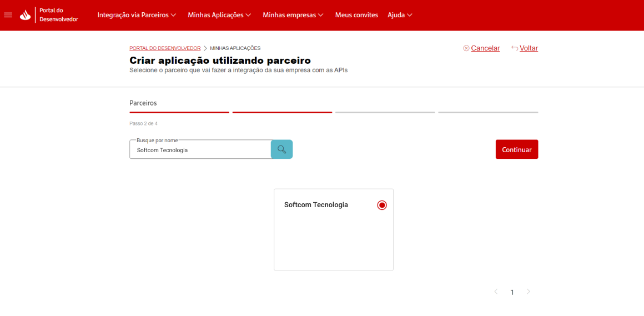Click the magnifier search icon button
The image size is (644, 316).
282,149
